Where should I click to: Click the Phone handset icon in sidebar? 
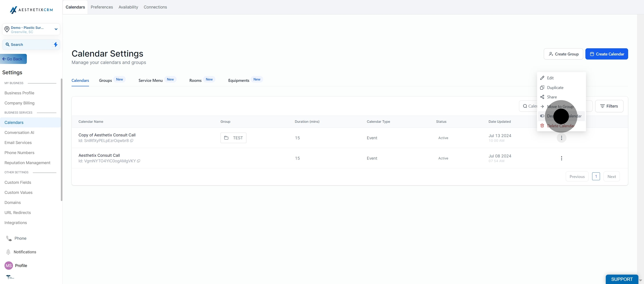(x=9, y=238)
